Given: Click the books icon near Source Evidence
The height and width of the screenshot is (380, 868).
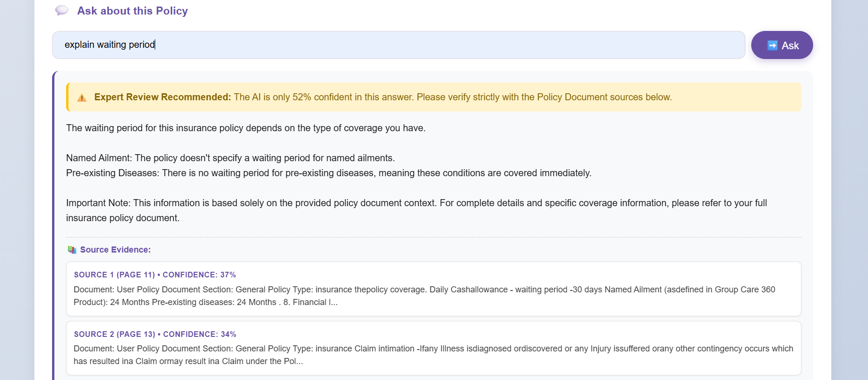Looking at the screenshot, I should (x=72, y=250).
